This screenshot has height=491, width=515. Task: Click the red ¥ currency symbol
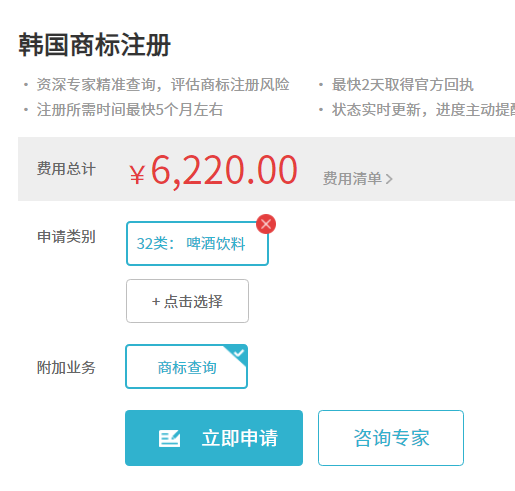pos(137,174)
